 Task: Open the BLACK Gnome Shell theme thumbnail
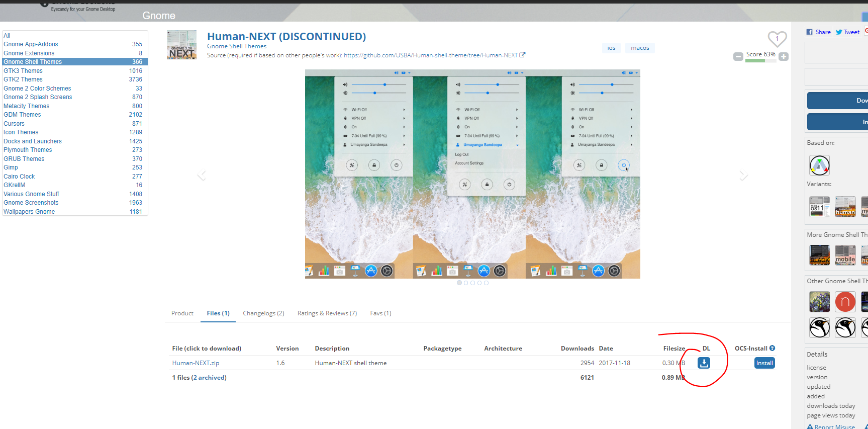coord(819,255)
